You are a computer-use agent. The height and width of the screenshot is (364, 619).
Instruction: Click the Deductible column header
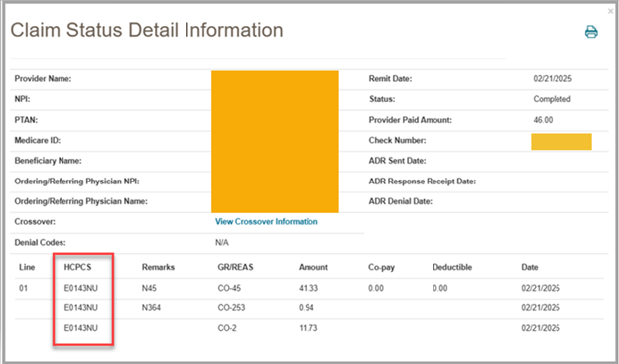[x=452, y=267]
